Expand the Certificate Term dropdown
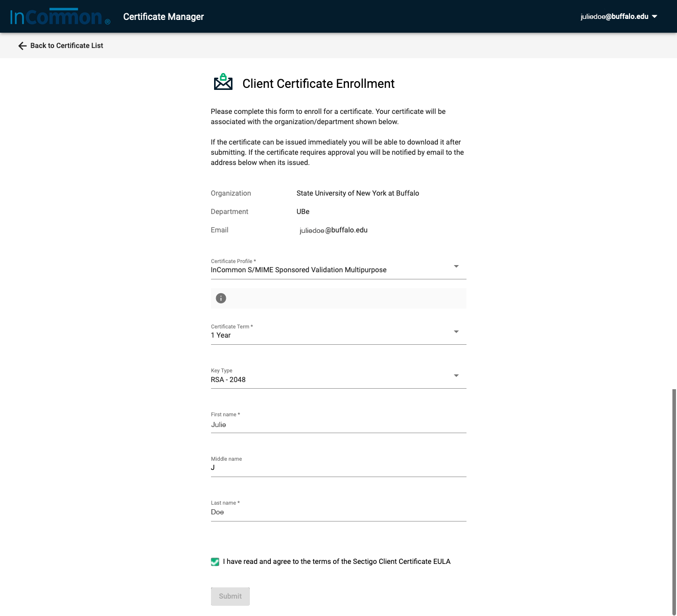 332,335
